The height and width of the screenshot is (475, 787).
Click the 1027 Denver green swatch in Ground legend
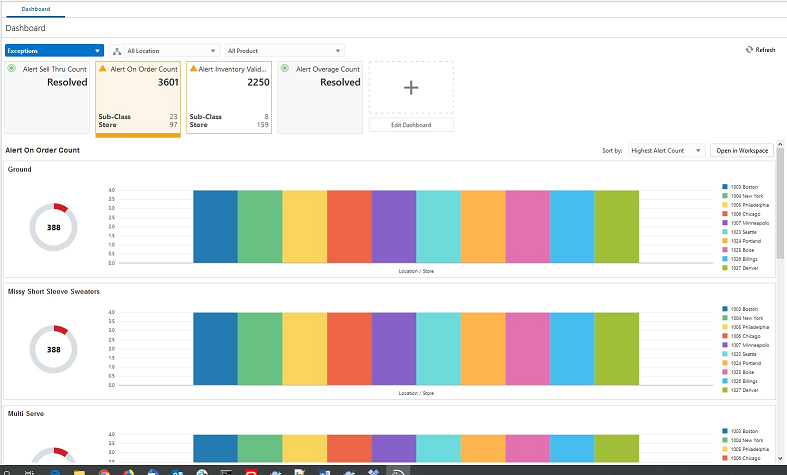point(725,268)
